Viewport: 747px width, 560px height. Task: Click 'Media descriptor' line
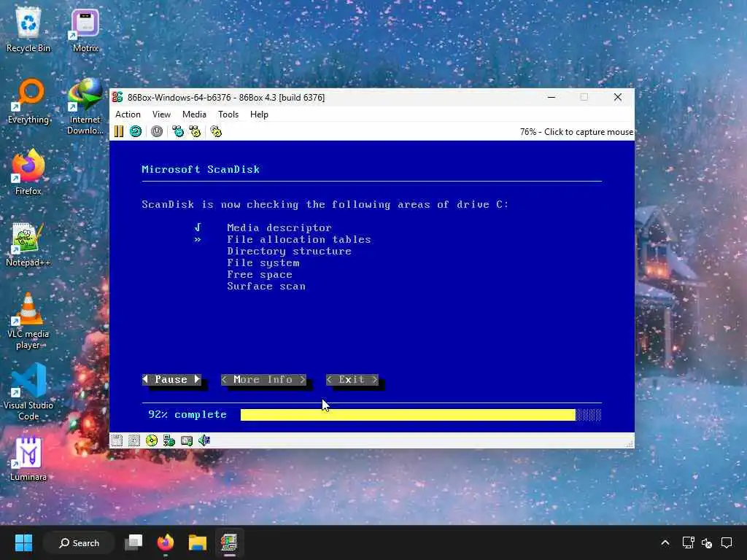(x=279, y=227)
